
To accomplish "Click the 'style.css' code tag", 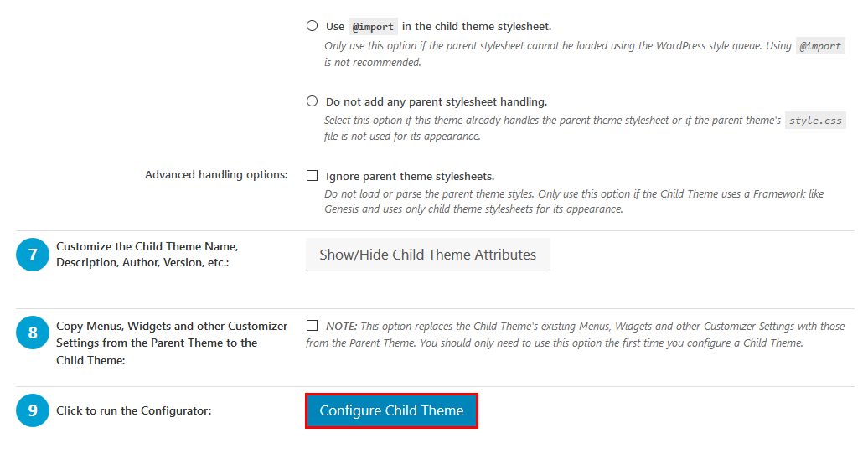I will (x=815, y=121).
